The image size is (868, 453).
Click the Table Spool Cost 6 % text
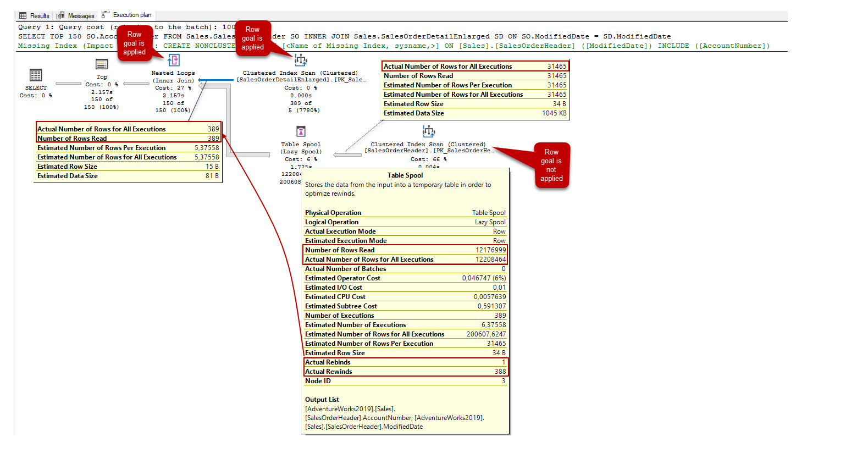coord(301,159)
